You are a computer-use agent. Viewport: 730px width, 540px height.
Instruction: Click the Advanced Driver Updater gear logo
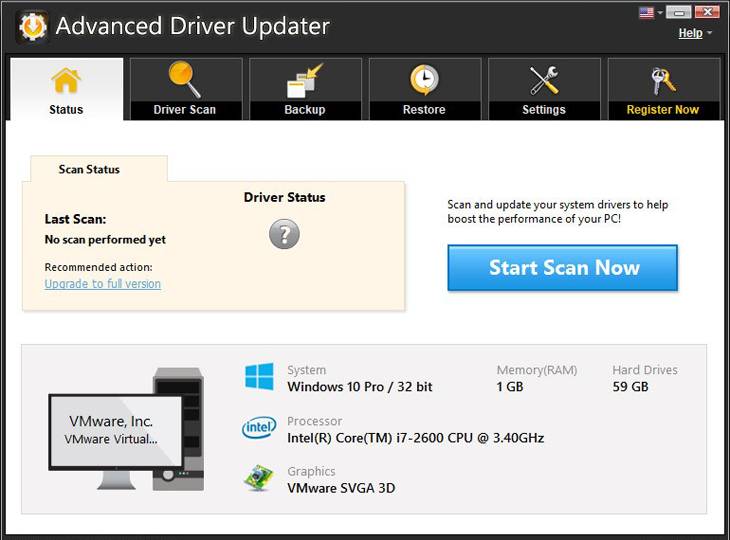coord(33,27)
